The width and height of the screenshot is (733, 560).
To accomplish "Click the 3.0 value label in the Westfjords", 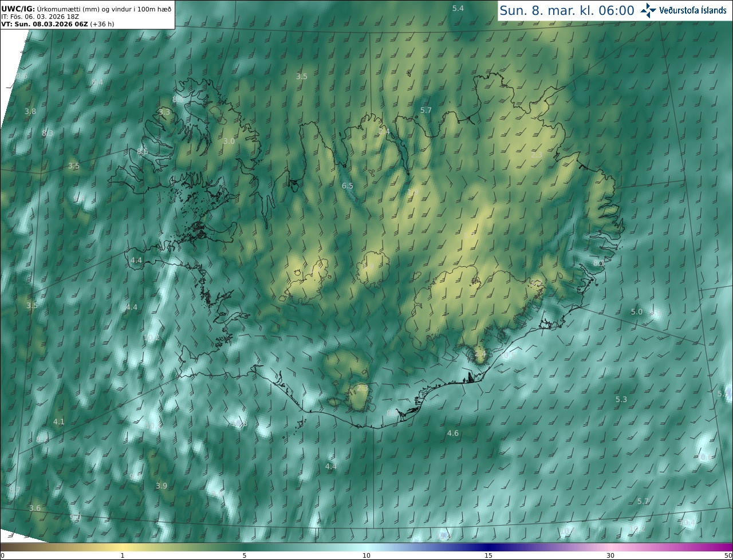I will (x=229, y=141).
